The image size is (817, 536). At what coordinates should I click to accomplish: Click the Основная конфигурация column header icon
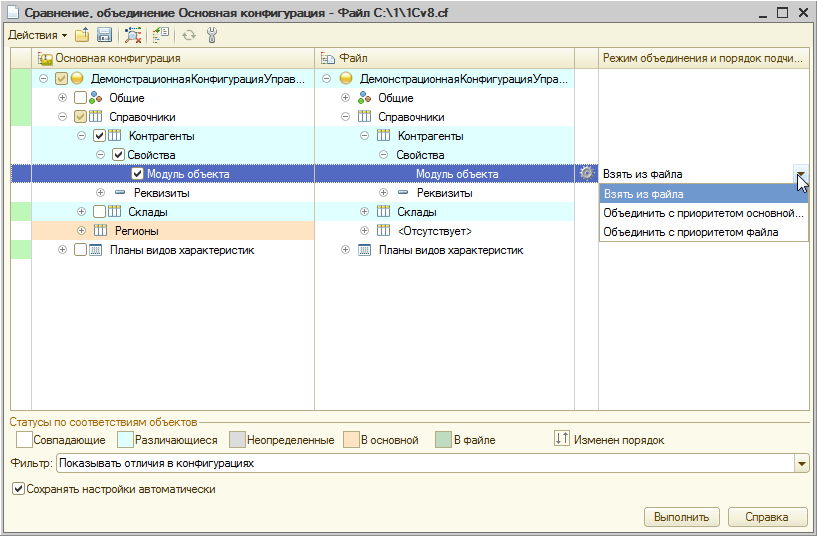pyautogui.click(x=45, y=58)
